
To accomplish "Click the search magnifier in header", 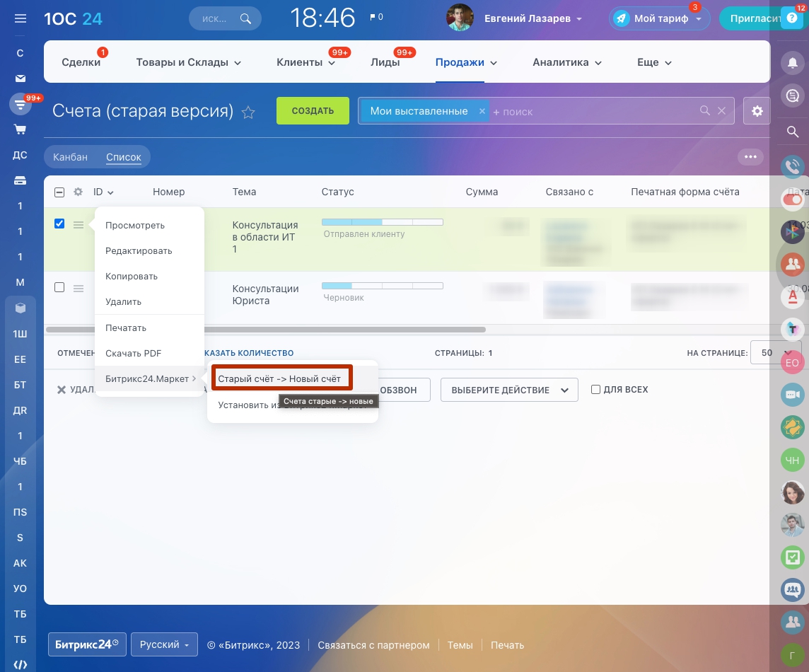I will [245, 18].
